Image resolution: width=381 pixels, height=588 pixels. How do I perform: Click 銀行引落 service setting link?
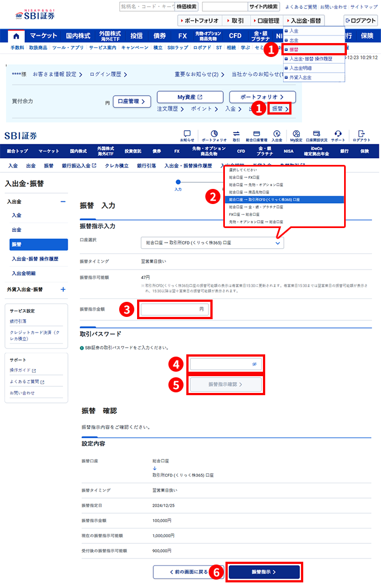click(18, 321)
